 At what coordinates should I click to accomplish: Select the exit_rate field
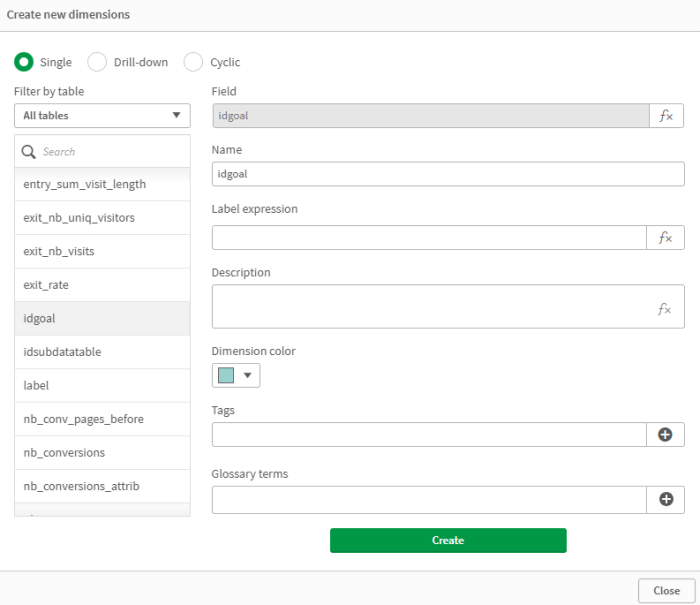pyautogui.click(x=102, y=285)
